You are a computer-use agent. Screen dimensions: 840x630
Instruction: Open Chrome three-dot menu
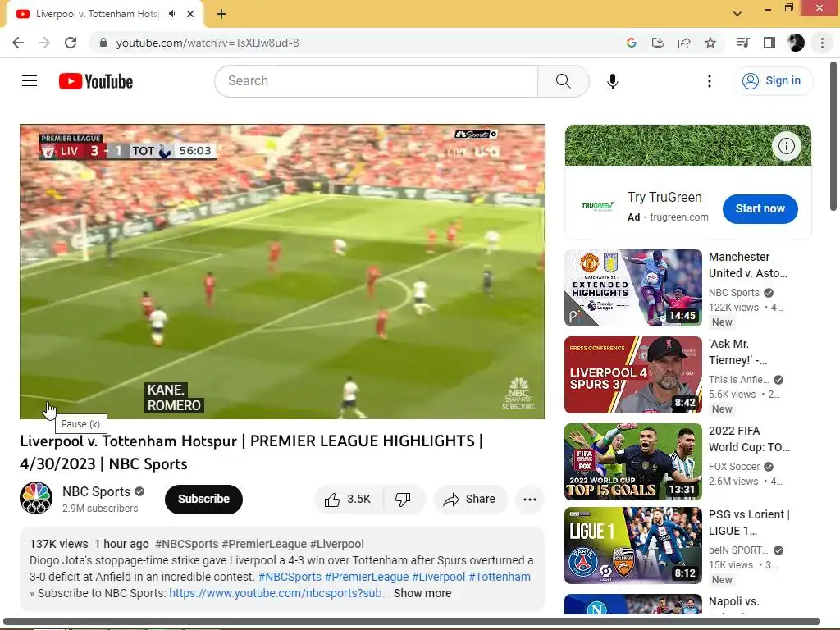pyautogui.click(x=822, y=43)
